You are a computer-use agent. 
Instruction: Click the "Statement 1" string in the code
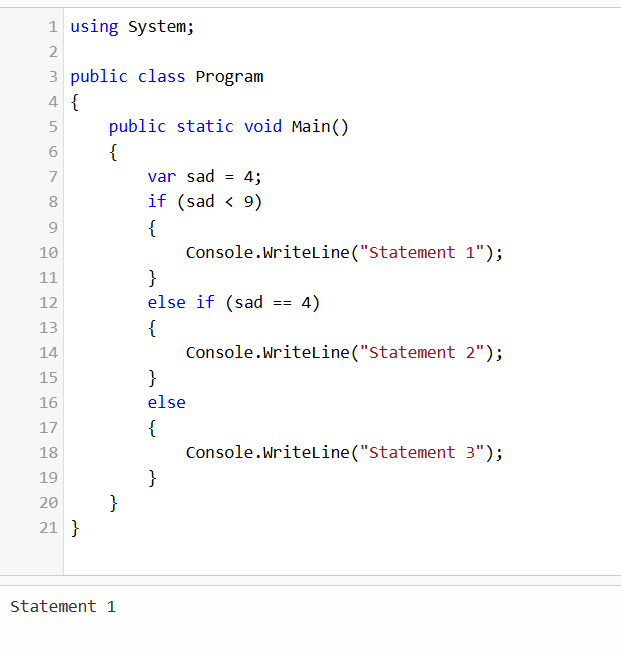coord(426,252)
